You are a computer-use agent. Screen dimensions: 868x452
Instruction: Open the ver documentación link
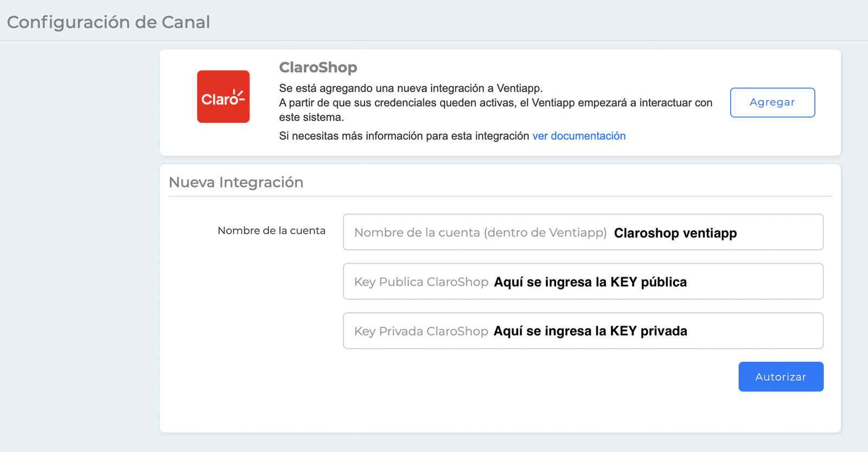pyautogui.click(x=579, y=136)
